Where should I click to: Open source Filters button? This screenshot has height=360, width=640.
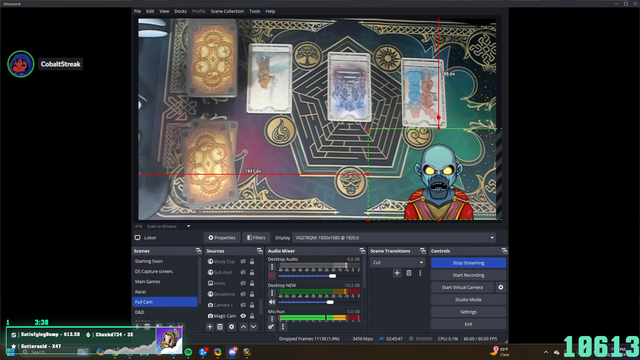[x=256, y=238]
